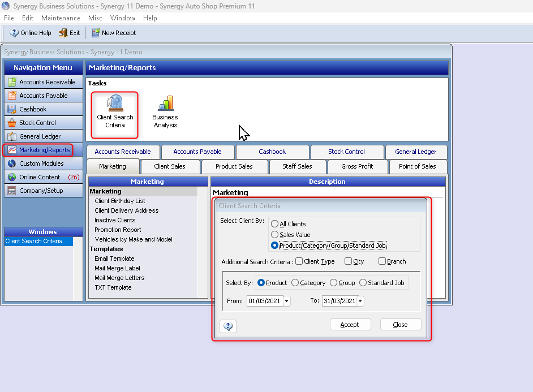This screenshot has width=533, height=392.
Task: Click the Stock Control basket icon
Action: [x=12, y=123]
